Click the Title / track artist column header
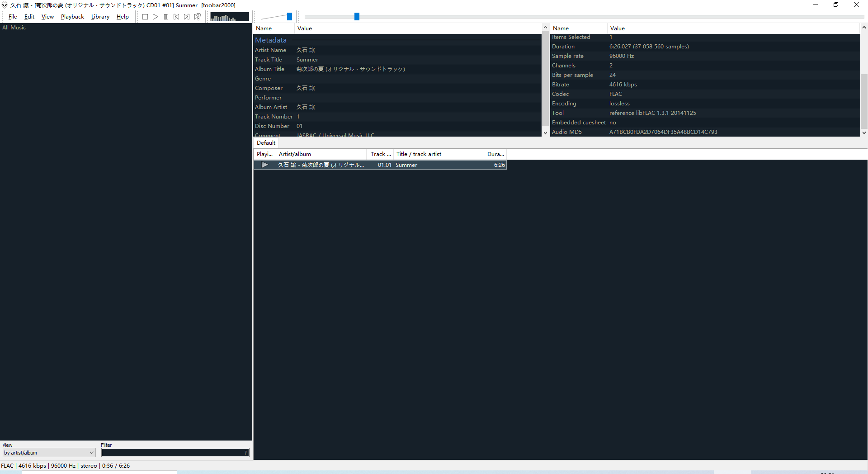The width and height of the screenshot is (868, 474). click(439, 154)
